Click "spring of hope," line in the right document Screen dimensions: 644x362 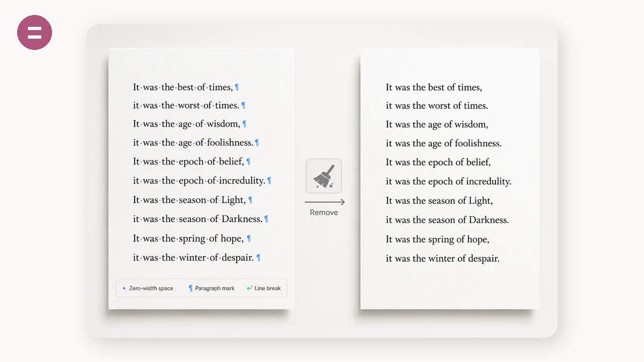pyautogui.click(x=438, y=239)
